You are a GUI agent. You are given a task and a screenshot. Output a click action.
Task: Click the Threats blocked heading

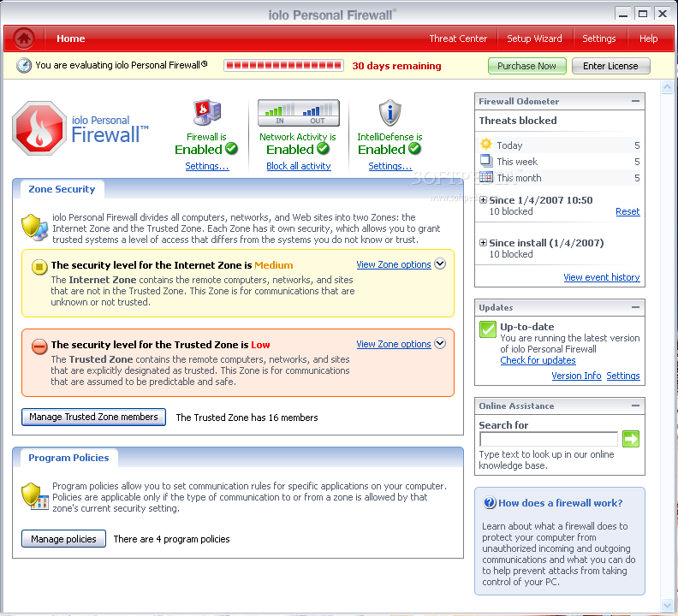coord(518,121)
